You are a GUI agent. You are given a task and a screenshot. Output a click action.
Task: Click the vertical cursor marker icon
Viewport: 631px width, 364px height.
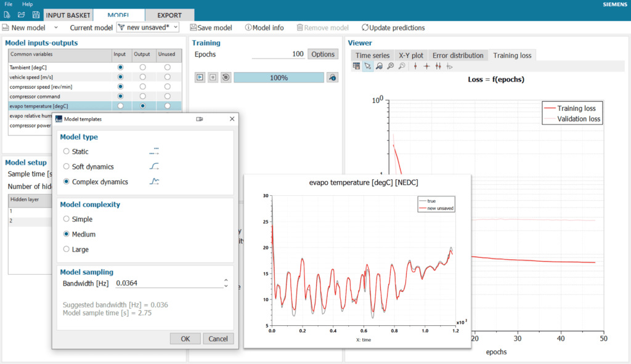pos(415,66)
